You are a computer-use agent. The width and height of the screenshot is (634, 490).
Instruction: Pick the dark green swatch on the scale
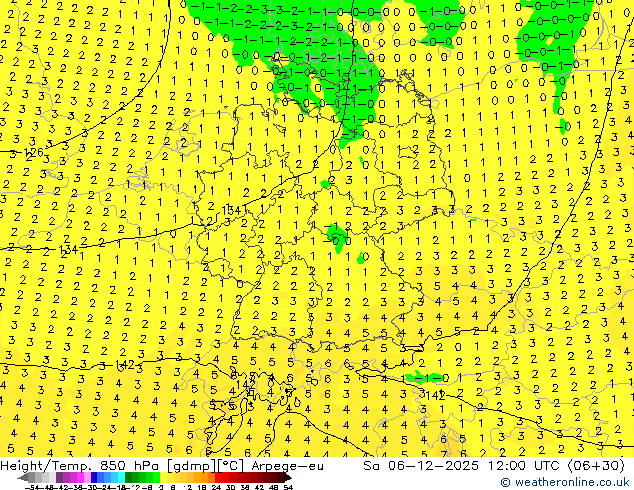coord(128,477)
